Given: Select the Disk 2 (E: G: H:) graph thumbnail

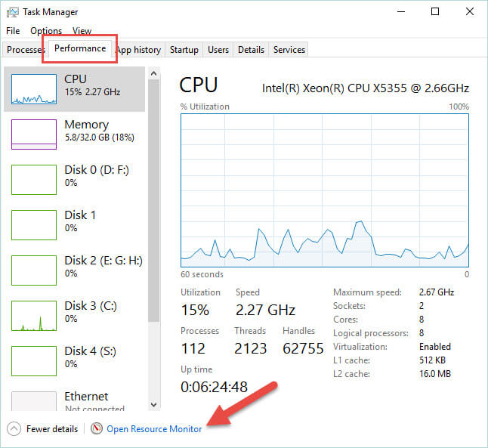Looking at the screenshot, I should click(34, 270).
